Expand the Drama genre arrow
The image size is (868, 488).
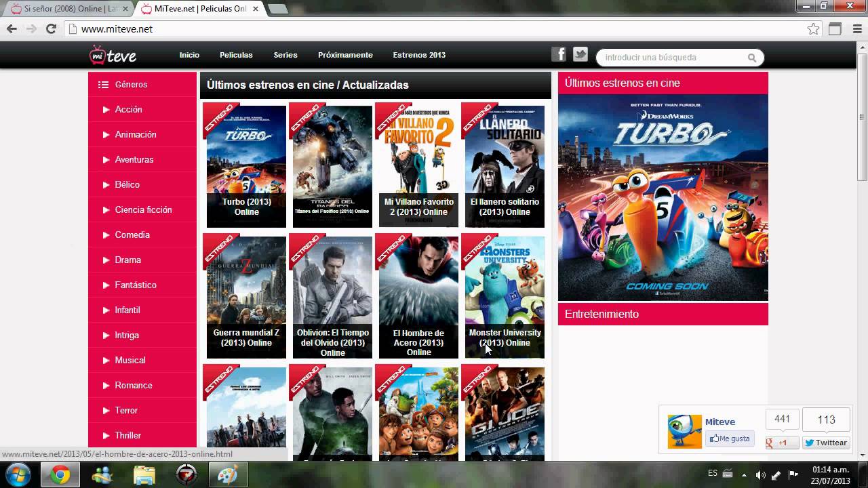[x=106, y=260]
